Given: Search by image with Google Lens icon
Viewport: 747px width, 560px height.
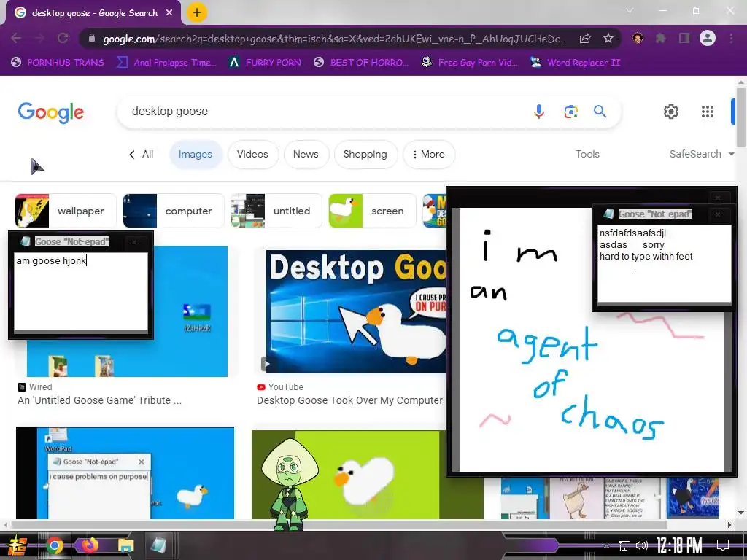Looking at the screenshot, I should [x=570, y=112].
